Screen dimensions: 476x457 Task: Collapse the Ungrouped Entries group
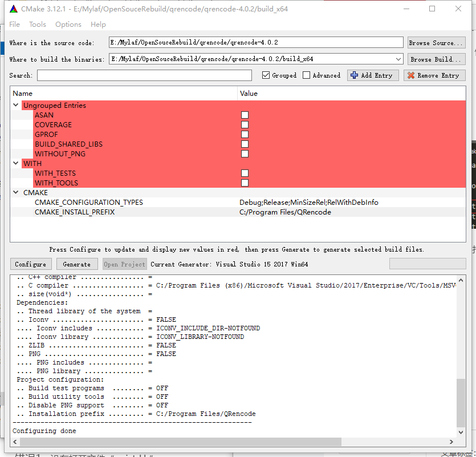coord(15,105)
